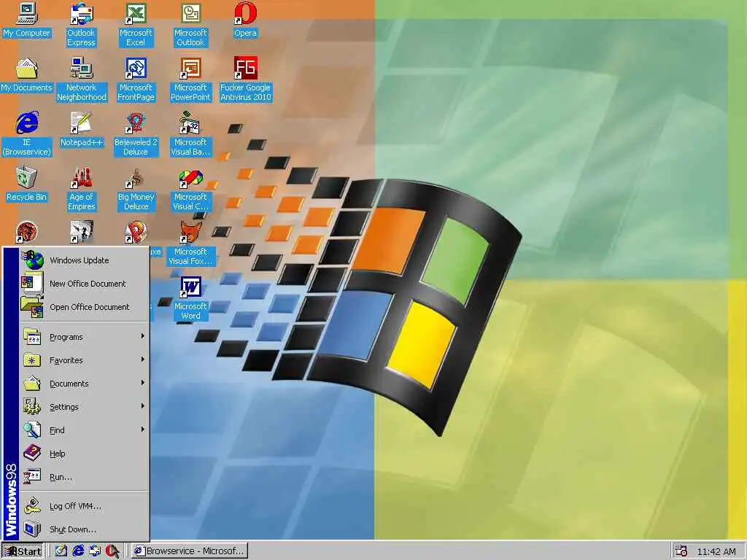Expand the Find submenu
Screen dimensions: 747x560
click(85, 430)
